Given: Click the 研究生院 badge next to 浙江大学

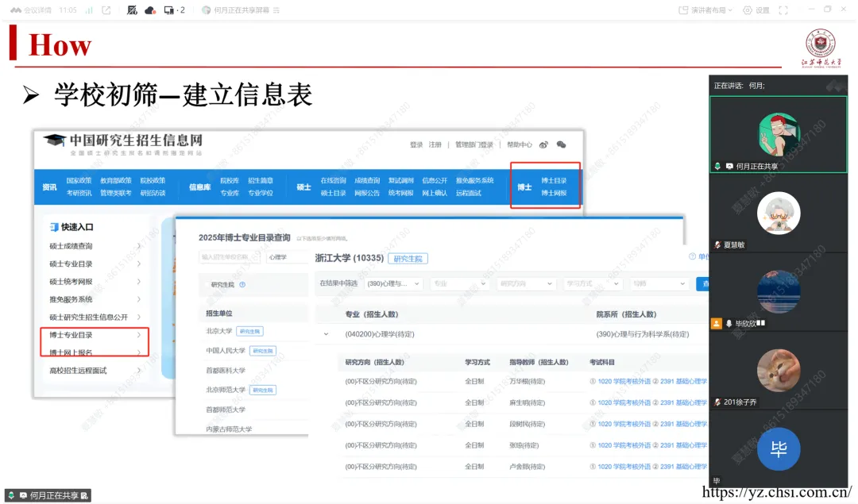Looking at the screenshot, I should [408, 259].
